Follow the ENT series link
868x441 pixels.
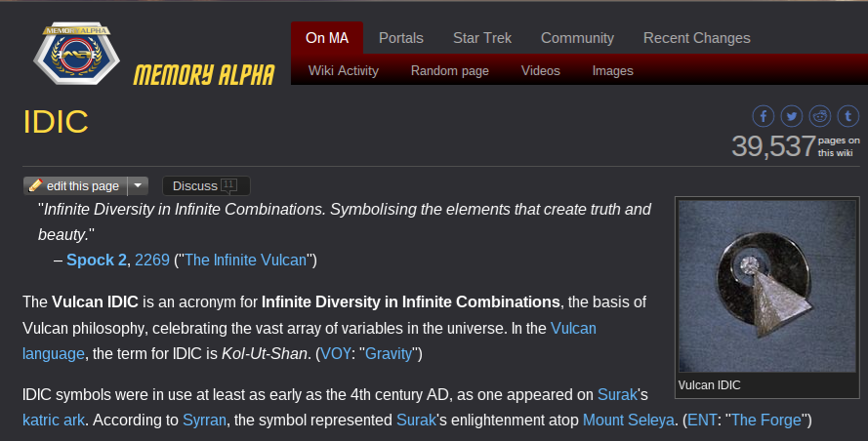(x=702, y=420)
